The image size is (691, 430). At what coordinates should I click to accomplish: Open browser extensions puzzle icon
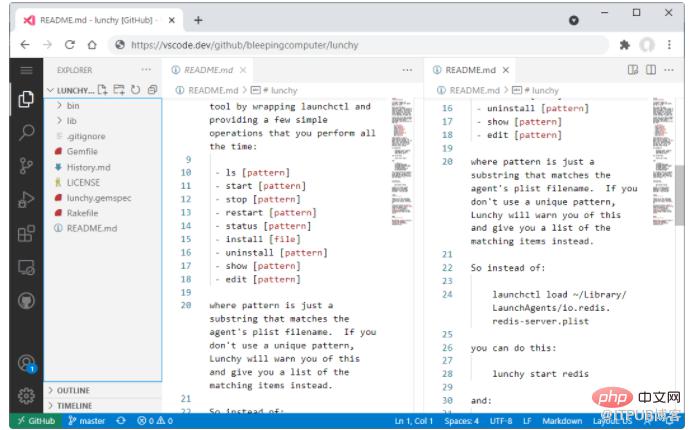coord(624,44)
